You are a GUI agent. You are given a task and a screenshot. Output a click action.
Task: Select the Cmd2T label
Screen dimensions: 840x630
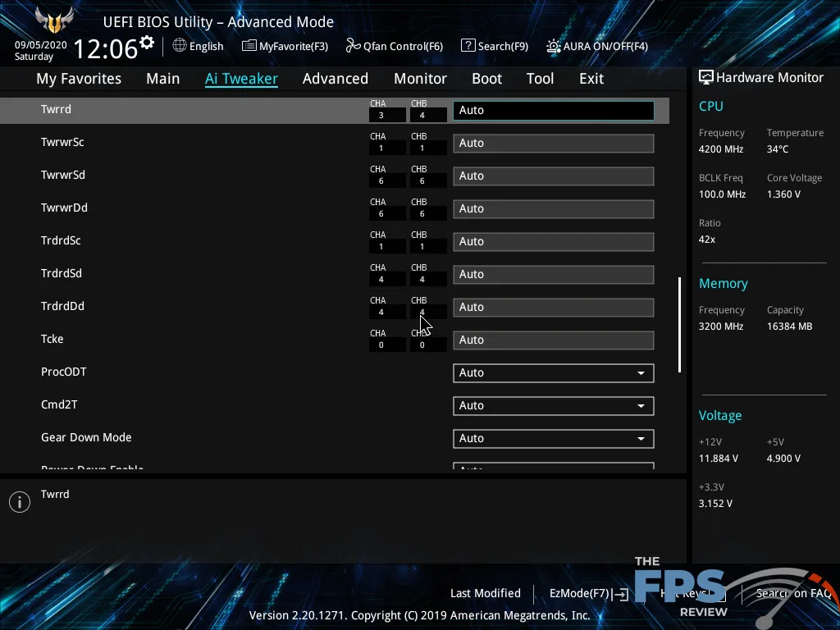click(x=59, y=404)
